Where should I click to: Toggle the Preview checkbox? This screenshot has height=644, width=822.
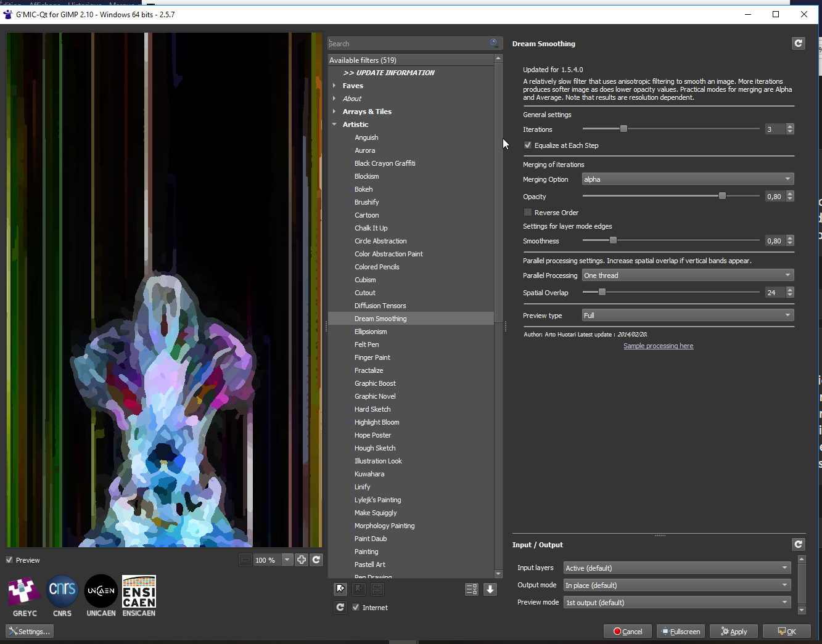9,560
